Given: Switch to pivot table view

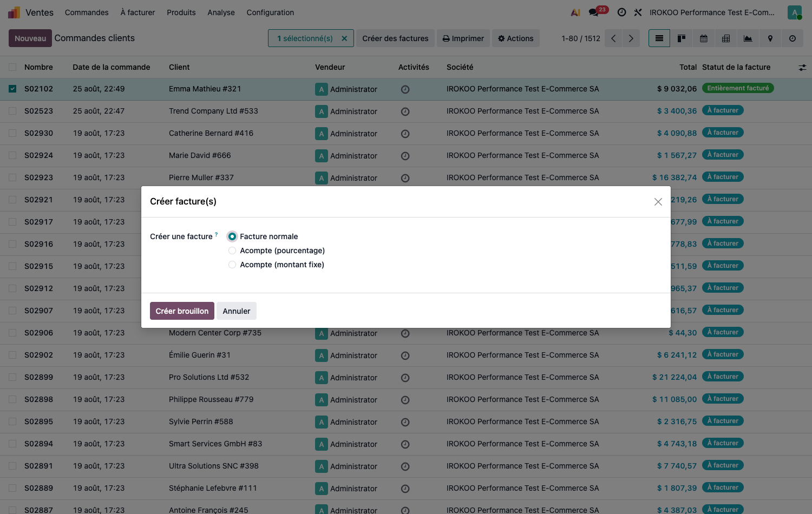Looking at the screenshot, I should point(726,38).
